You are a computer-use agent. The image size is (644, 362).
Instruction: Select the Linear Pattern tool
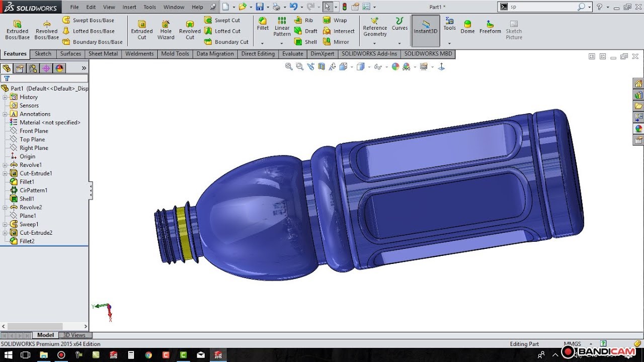tap(282, 27)
